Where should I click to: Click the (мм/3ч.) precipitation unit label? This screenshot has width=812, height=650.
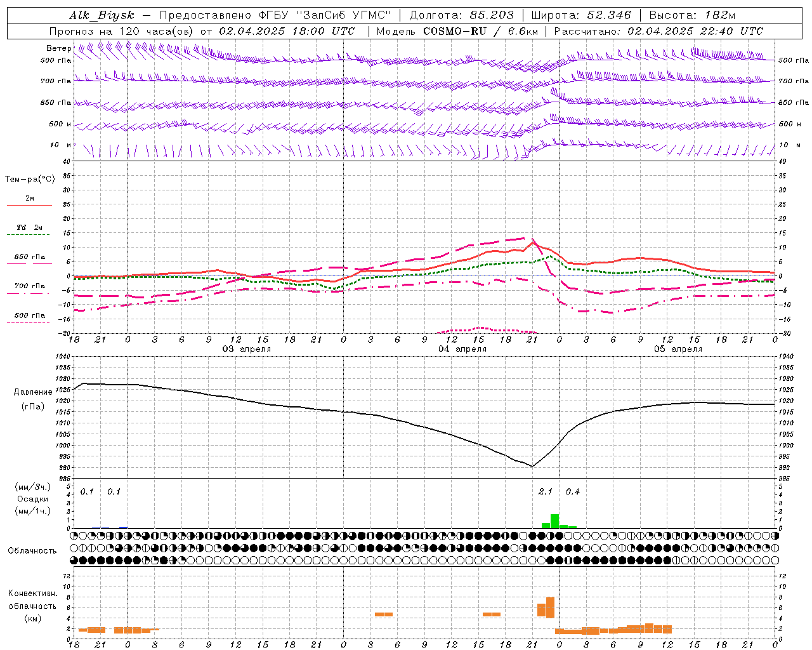pos(33,487)
